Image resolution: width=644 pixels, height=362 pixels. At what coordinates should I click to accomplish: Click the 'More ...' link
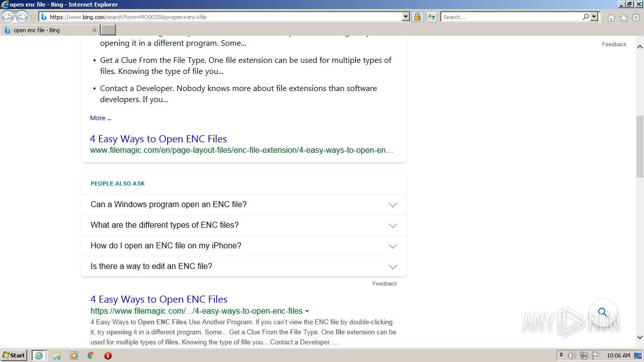pos(101,118)
